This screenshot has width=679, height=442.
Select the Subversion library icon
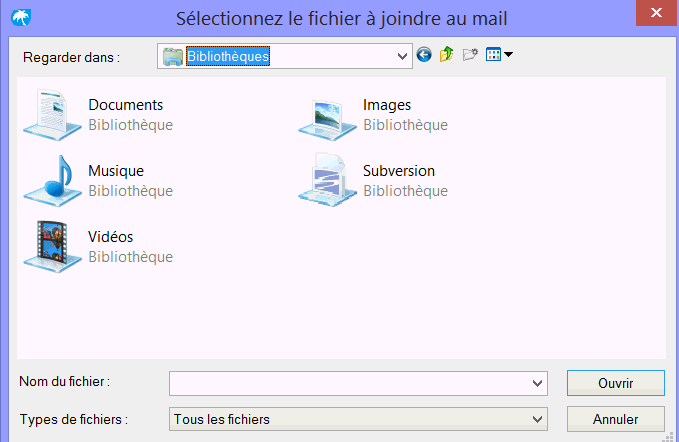(327, 181)
